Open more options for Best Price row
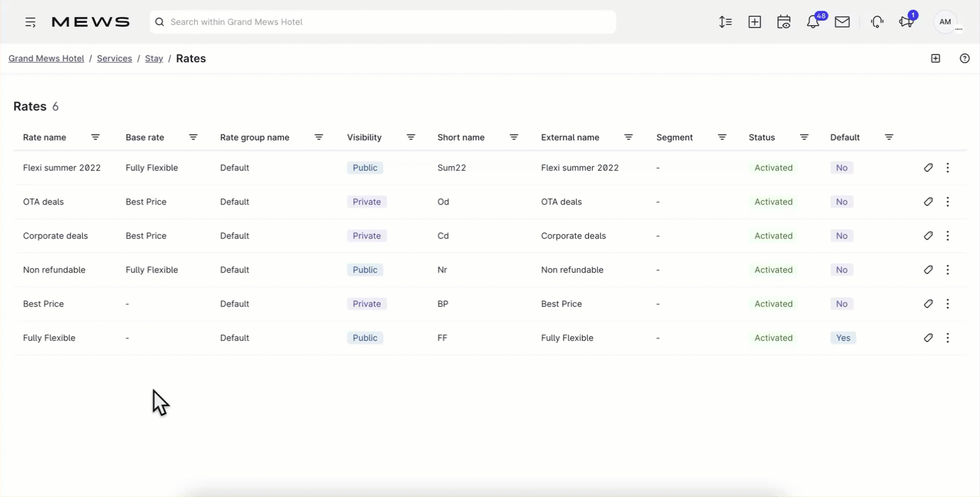 click(948, 304)
